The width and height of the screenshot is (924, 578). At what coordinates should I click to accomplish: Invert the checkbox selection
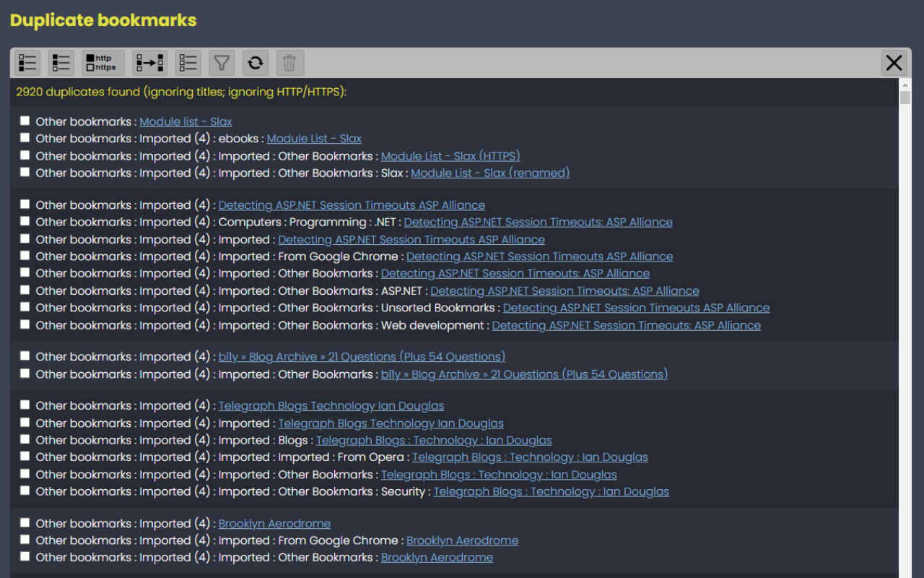pos(150,63)
